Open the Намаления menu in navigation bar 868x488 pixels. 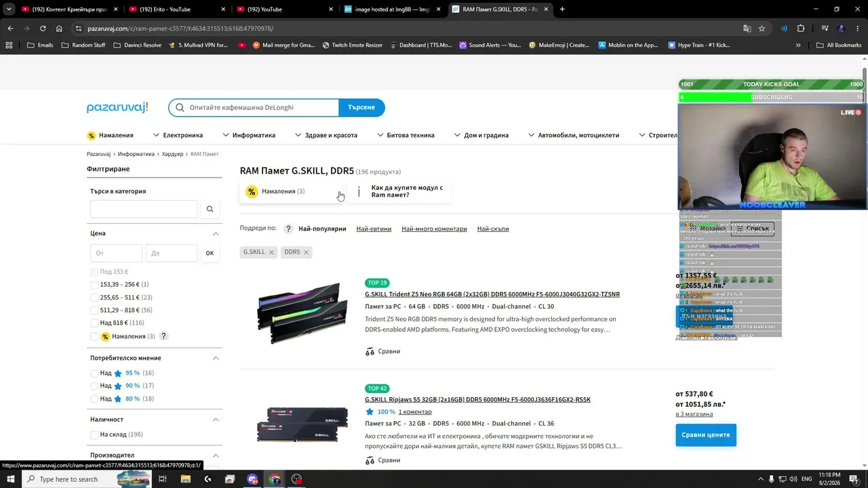[x=111, y=135]
